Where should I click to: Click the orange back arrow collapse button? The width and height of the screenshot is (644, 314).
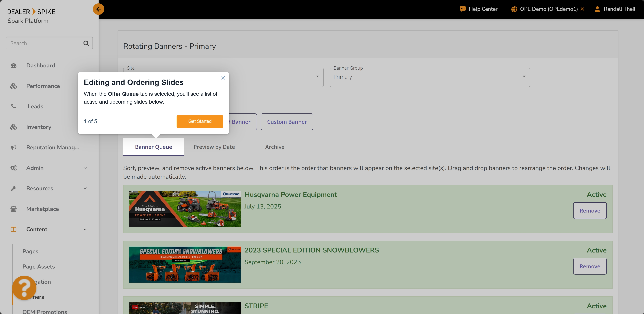(99, 9)
